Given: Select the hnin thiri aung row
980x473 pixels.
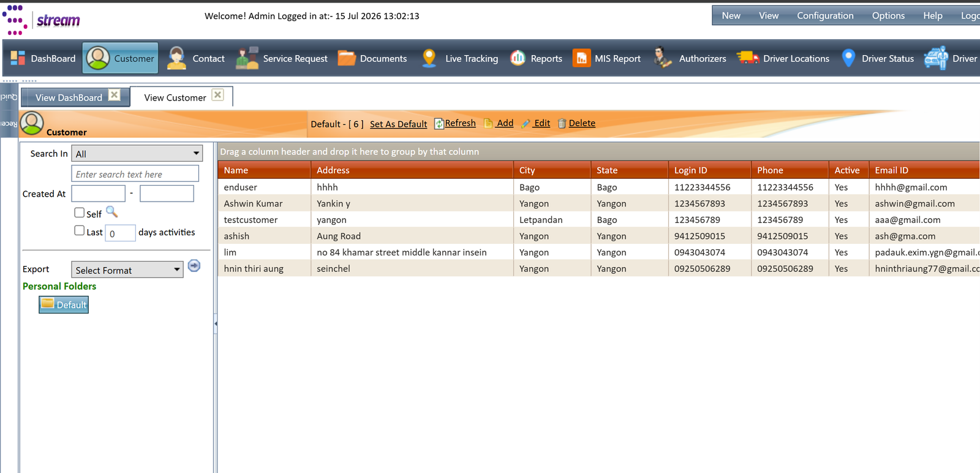Looking at the screenshot, I should pyautogui.click(x=599, y=268).
